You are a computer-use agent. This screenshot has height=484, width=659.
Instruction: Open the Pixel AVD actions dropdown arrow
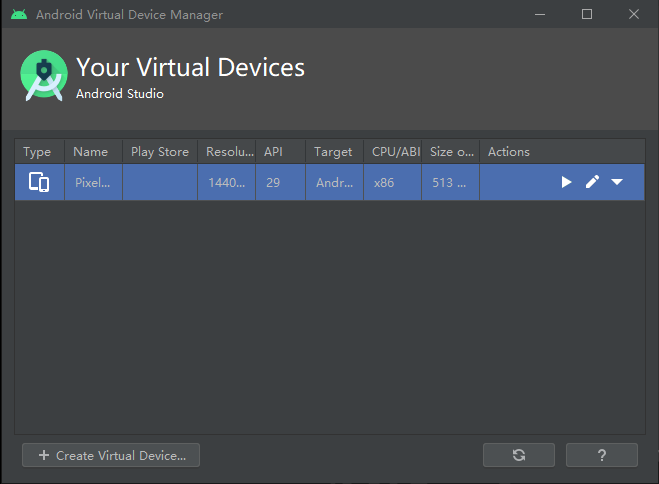[617, 182]
